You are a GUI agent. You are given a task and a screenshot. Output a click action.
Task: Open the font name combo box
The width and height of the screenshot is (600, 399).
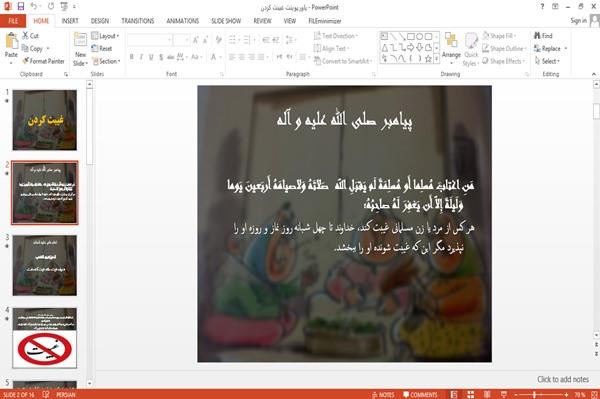tap(149, 40)
